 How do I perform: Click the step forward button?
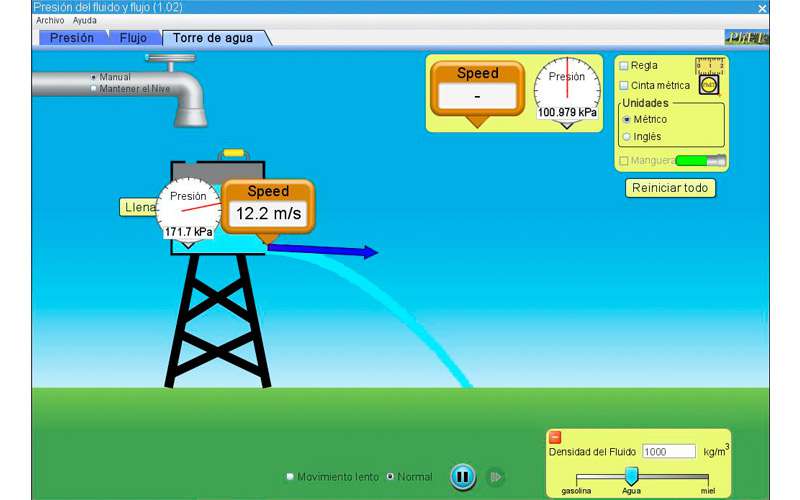(x=495, y=477)
